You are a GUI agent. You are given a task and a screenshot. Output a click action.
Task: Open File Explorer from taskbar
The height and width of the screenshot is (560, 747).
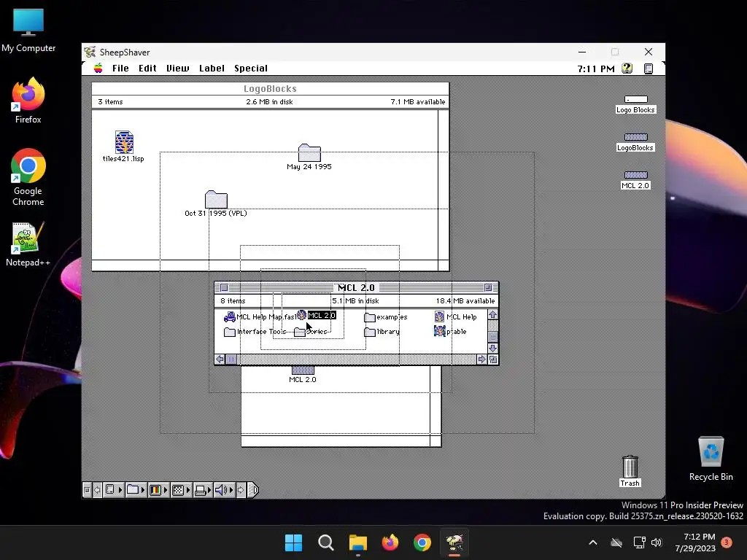coord(357,542)
